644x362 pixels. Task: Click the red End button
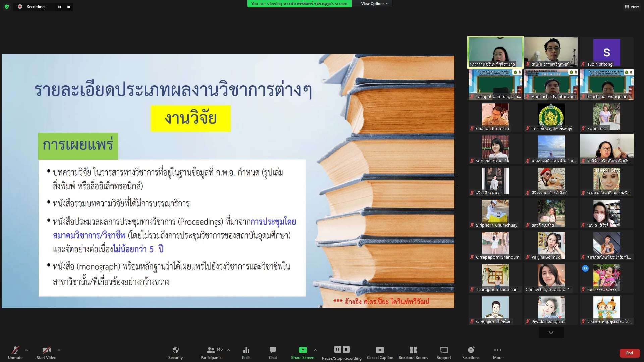coord(629,353)
